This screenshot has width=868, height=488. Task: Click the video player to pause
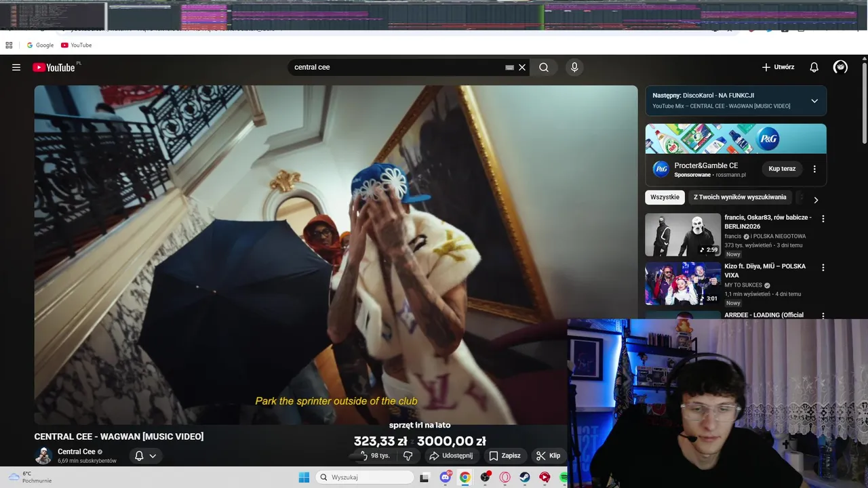tap(336, 254)
